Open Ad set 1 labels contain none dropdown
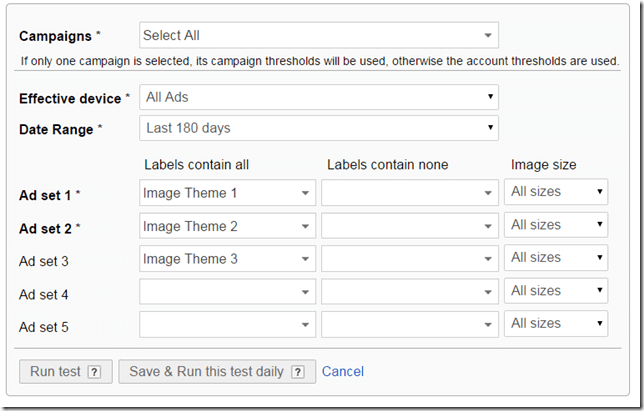Viewport: 644px width, 411px height. pos(410,193)
